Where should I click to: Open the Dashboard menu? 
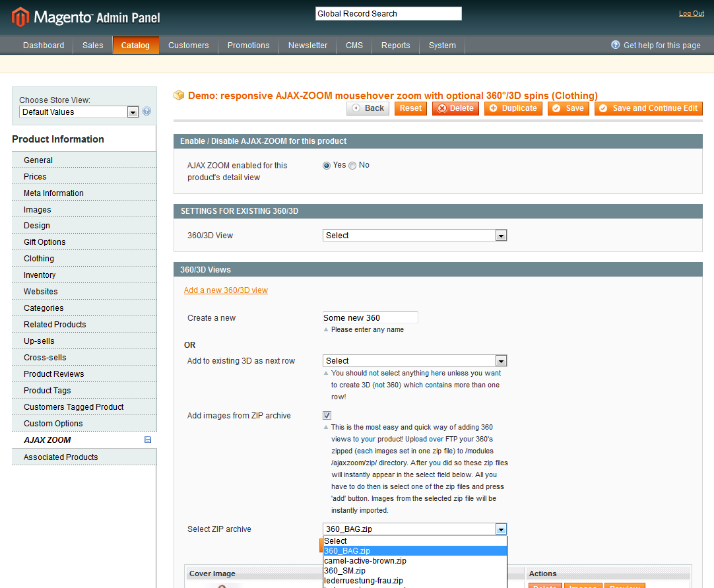coord(44,45)
